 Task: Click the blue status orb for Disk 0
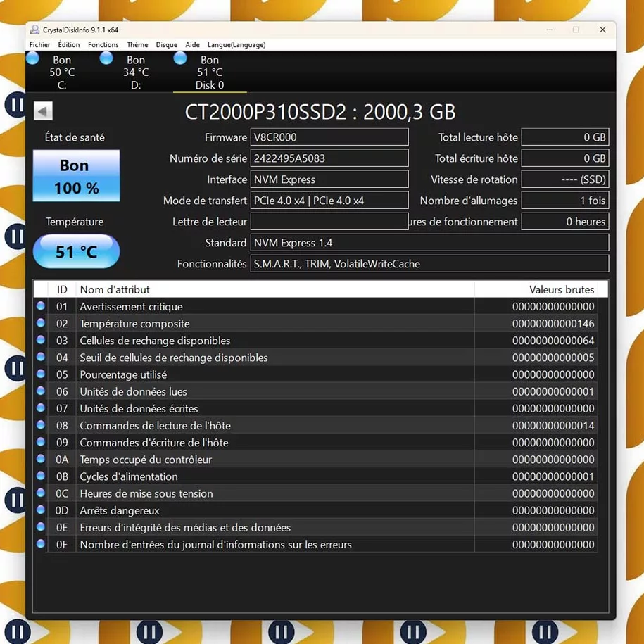[180, 58]
